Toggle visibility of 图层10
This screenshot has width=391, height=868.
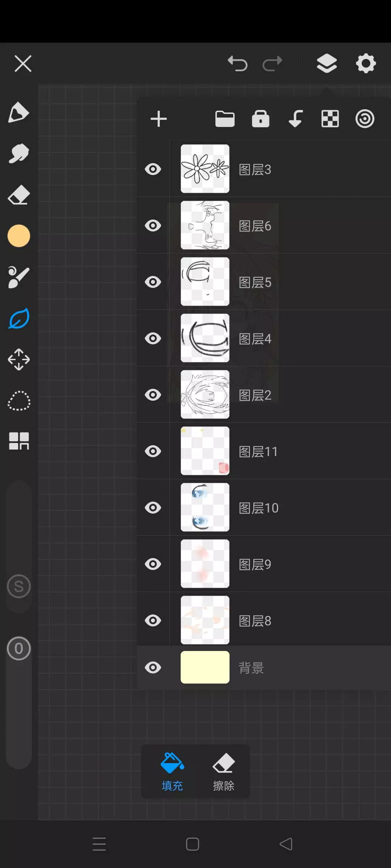coord(153,508)
